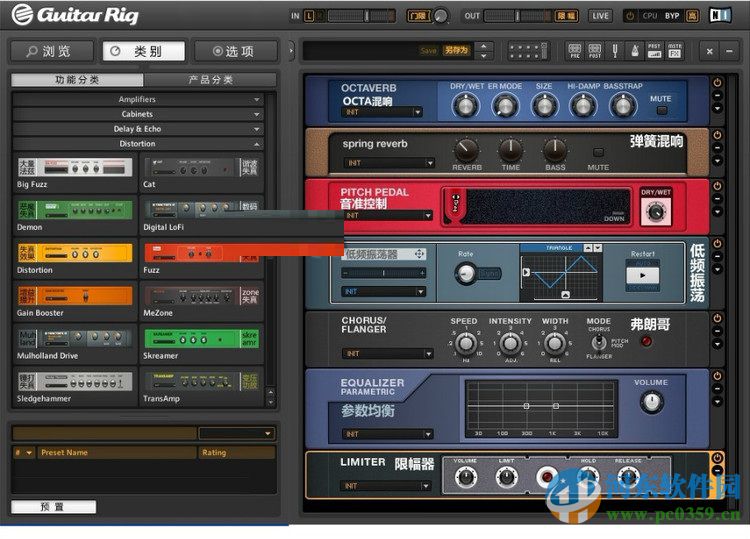The height and width of the screenshot is (539, 750).
Task: Toggle high quality 高 mode
Action: [x=692, y=16]
